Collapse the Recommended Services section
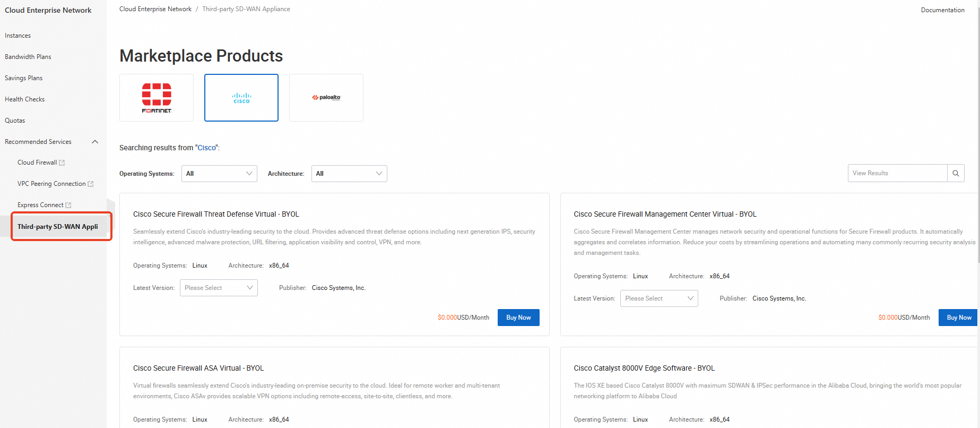 click(95, 142)
